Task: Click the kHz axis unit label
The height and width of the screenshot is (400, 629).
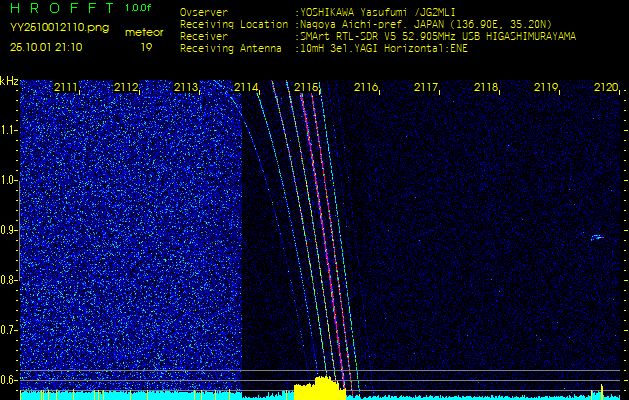Action: click(9, 81)
